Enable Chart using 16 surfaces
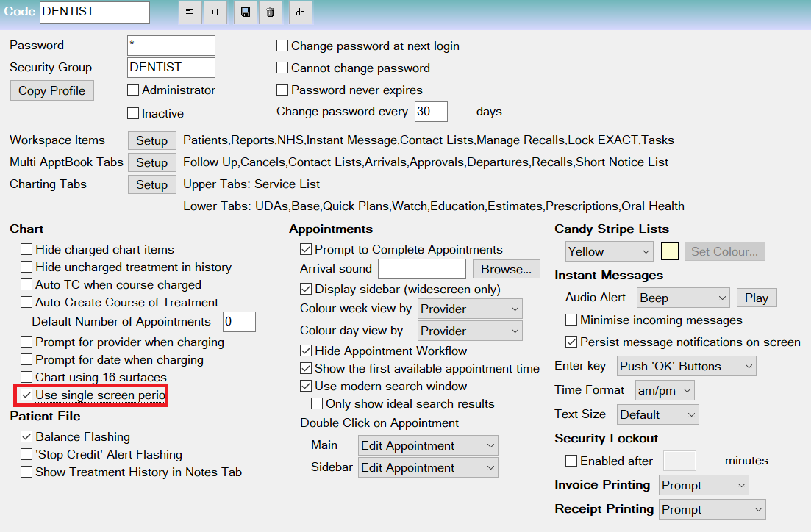The height and width of the screenshot is (532, 811). click(26, 377)
